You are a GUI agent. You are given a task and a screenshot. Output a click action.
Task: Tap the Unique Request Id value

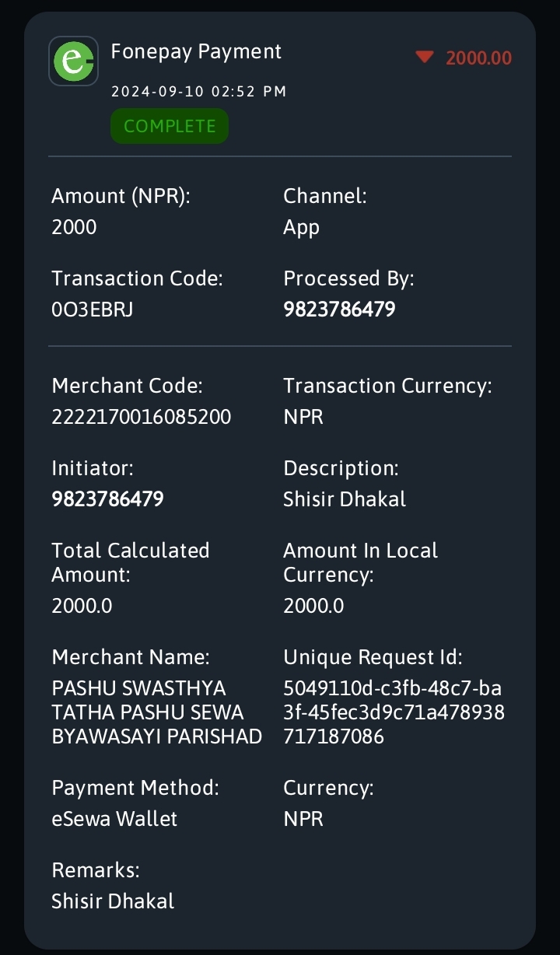point(394,712)
